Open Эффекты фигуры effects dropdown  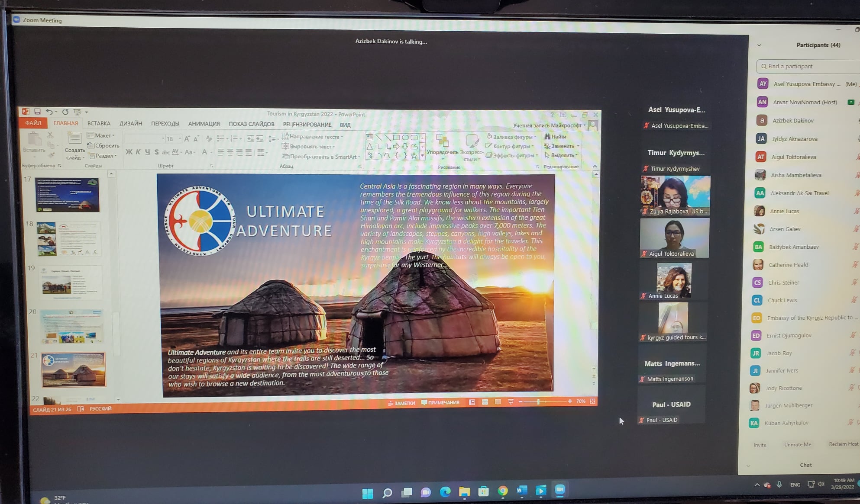512,155
